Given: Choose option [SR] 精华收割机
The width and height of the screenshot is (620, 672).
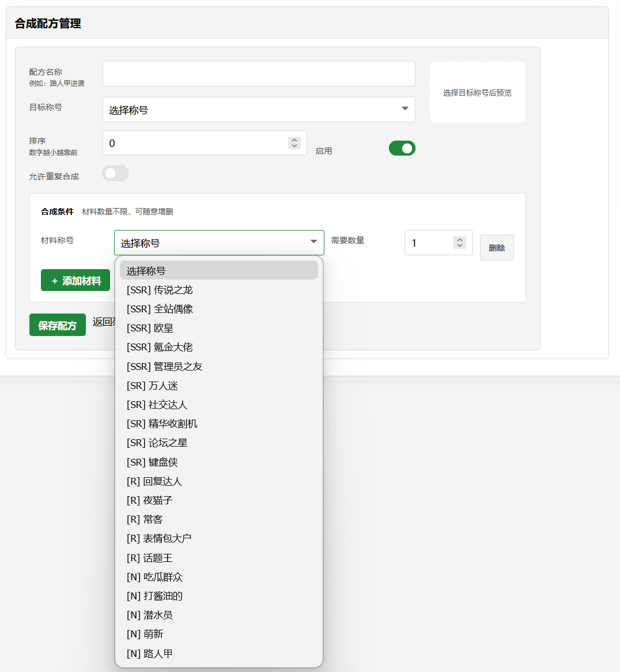Looking at the screenshot, I should pos(219,424).
